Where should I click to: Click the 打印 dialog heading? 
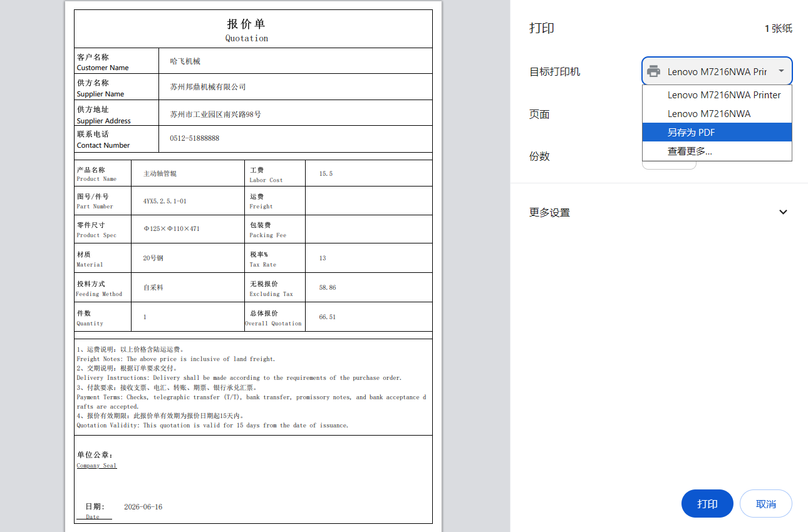pyautogui.click(x=542, y=28)
